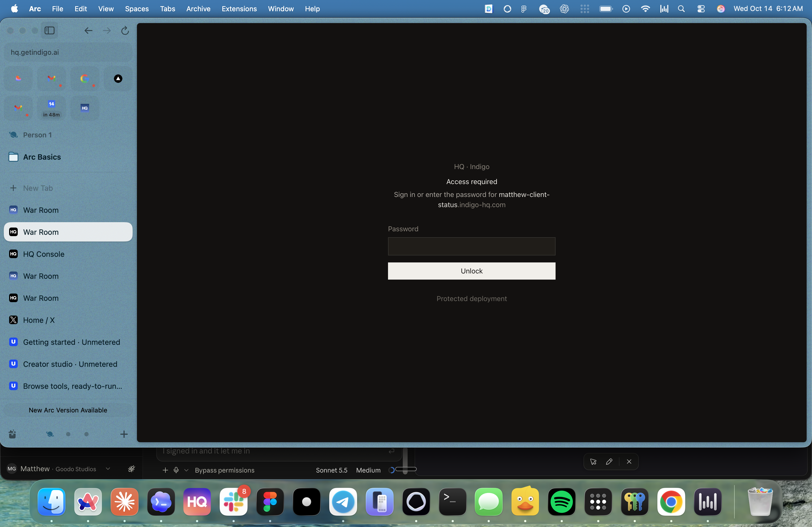Screen dimensions: 812x527
Task: Select the Person 1 space label
Action: coord(37,135)
